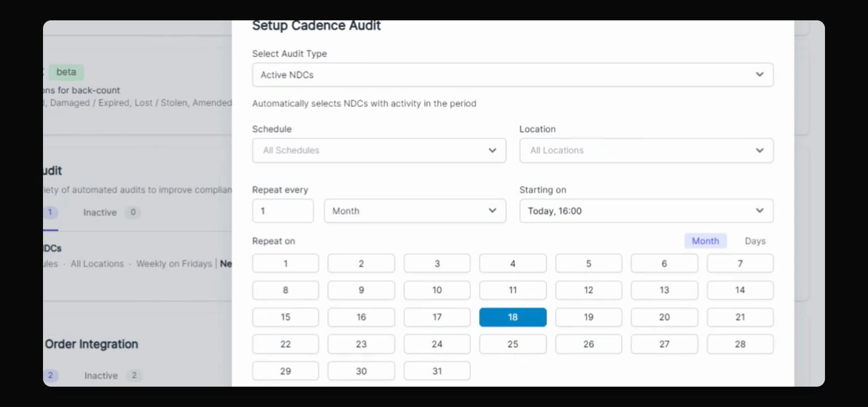This screenshot has width=868, height=407.
Task: Deselect day 18 in the calendar grid
Action: click(x=513, y=317)
